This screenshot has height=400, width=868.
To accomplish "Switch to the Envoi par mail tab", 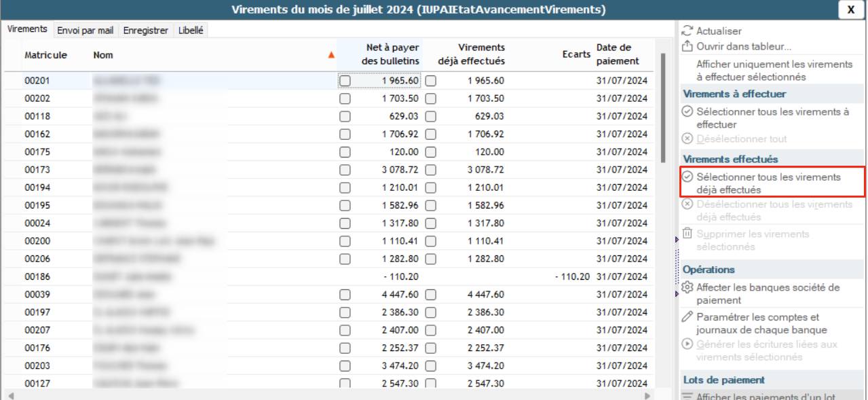I will click(84, 31).
